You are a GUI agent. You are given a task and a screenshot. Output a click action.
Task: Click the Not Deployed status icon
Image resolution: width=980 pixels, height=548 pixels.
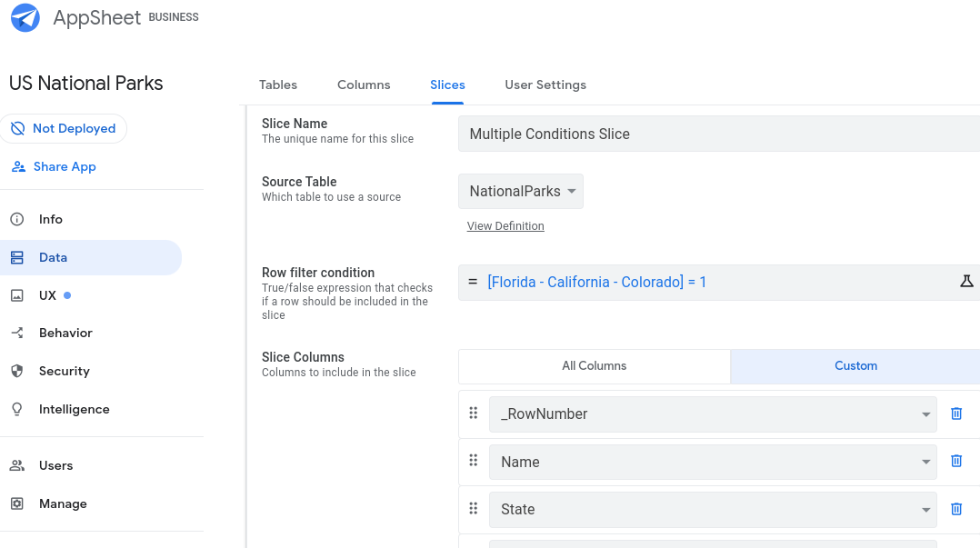18,129
